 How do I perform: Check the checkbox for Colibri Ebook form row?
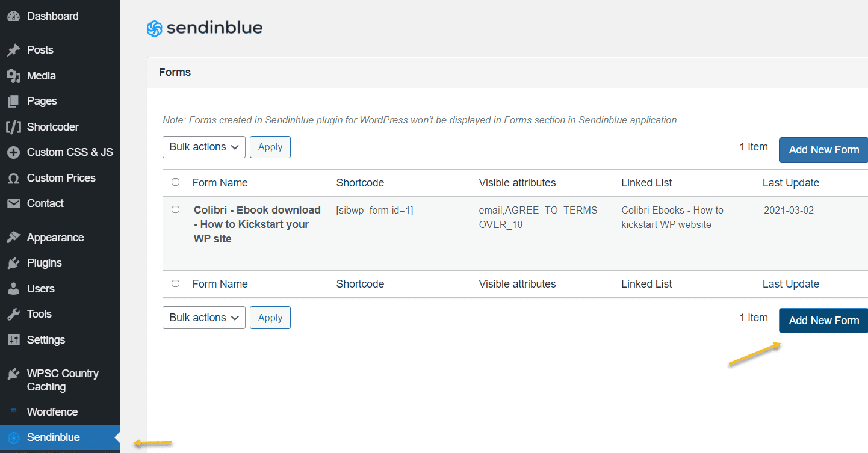point(175,209)
